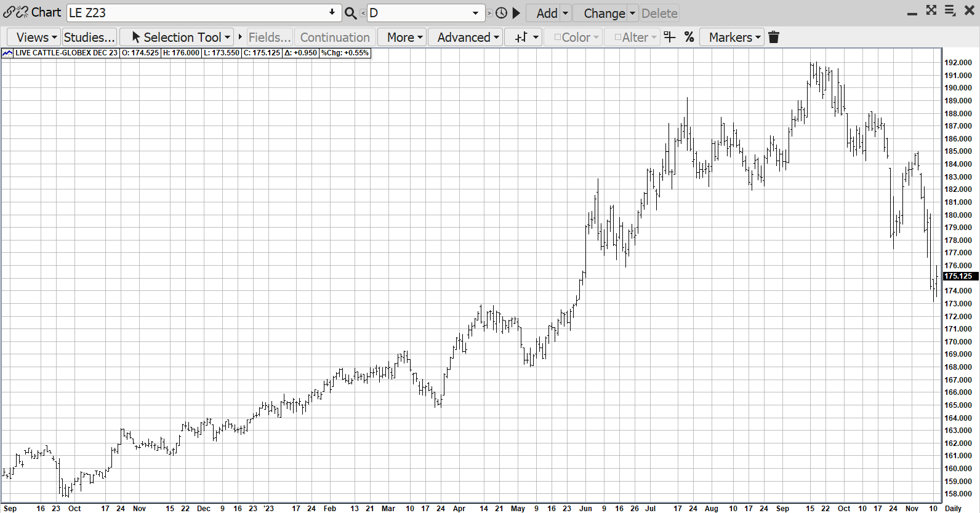Click the Jun label on time axis
Image resolution: width=980 pixels, height=513 pixels.
click(x=585, y=508)
